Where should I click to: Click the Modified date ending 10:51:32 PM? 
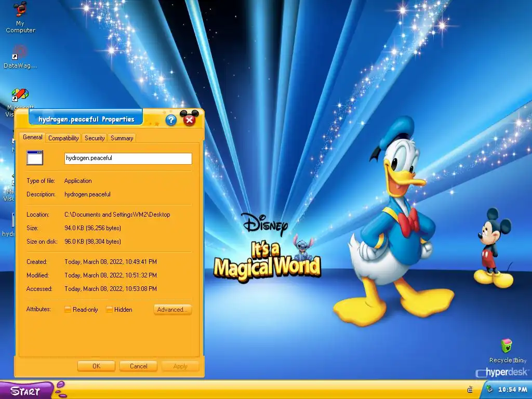point(111,275)
